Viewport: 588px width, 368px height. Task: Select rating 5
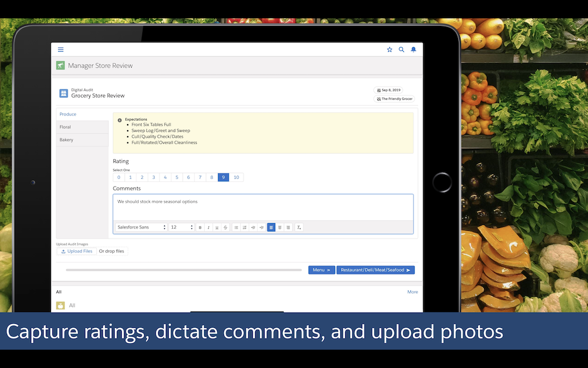click(176, 177)
